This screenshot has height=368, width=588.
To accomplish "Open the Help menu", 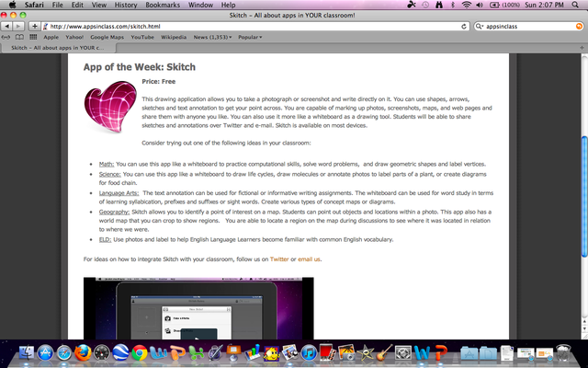I will (x=228, y=5).
